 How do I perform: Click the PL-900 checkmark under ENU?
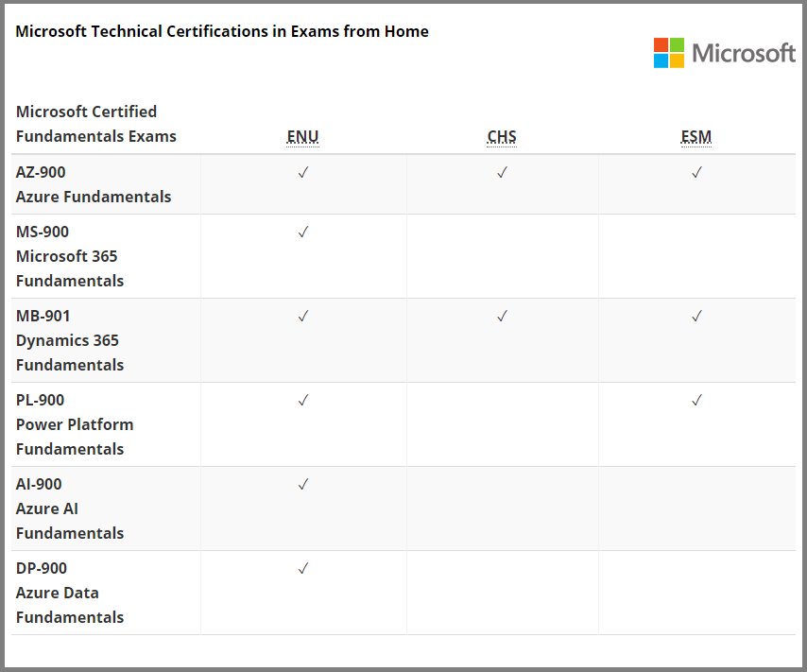pos(303,400)
